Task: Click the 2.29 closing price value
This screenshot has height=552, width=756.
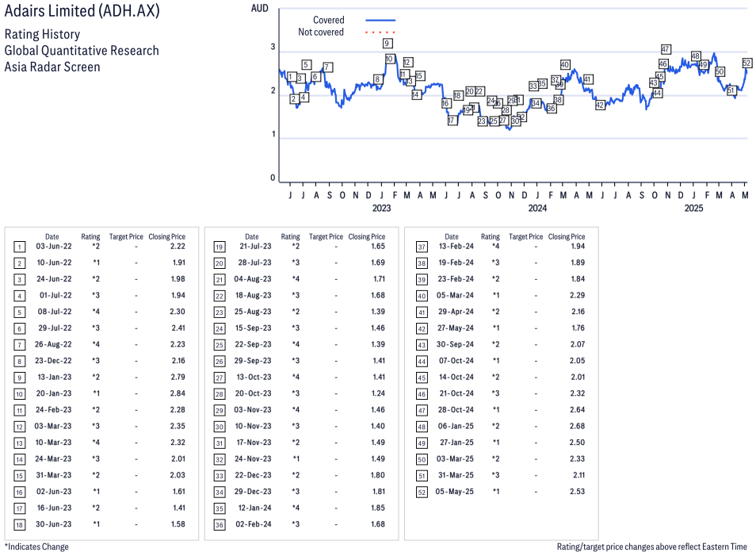Action: (x=577, y=295)
